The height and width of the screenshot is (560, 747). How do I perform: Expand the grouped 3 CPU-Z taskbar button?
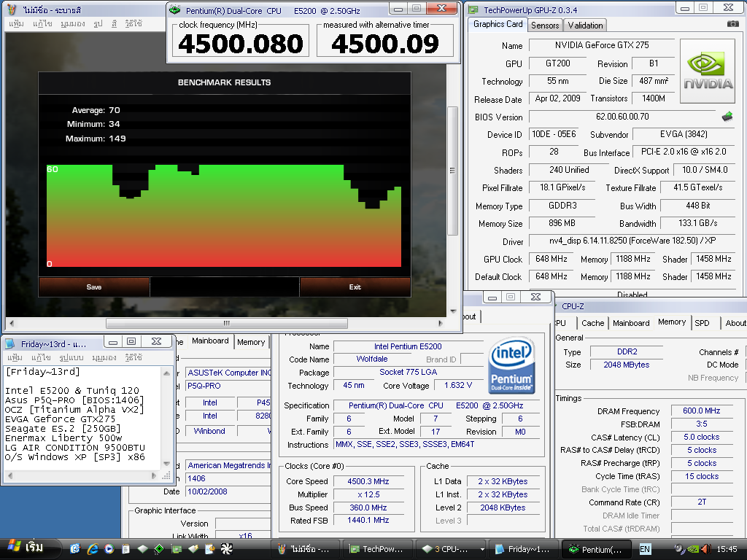(x=449, y=549)
